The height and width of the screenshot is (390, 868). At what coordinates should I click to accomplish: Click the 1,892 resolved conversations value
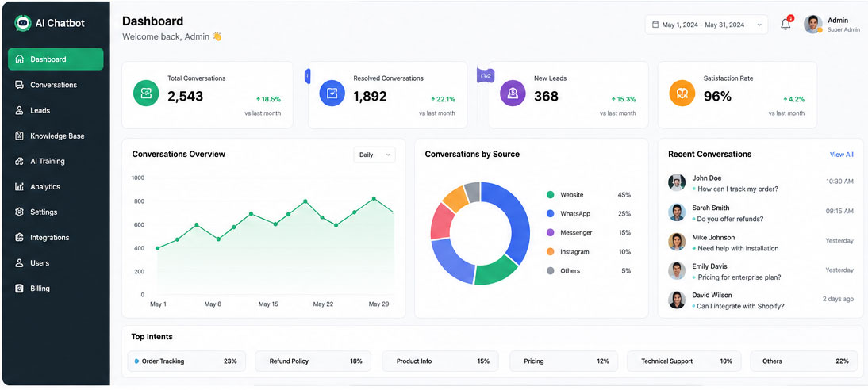(371, 96)
